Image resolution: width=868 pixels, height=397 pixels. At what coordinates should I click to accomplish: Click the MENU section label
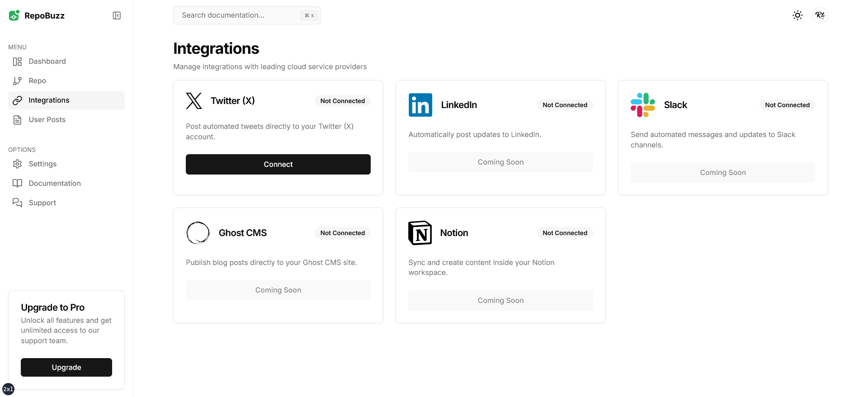(17, 47)
